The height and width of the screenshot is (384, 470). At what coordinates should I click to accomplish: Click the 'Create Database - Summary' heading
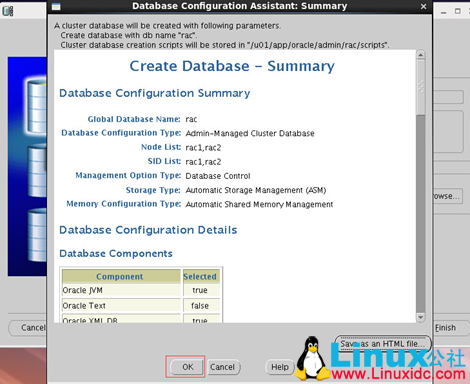232,66
